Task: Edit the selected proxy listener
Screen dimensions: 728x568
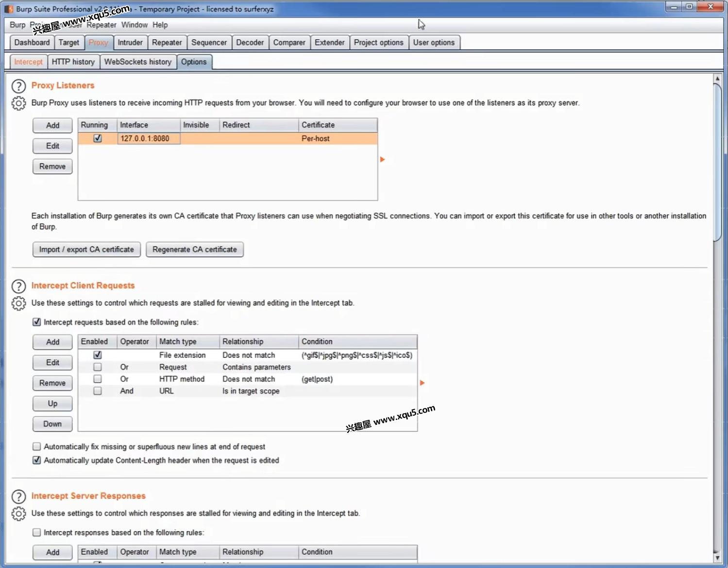Action: point(52,146)
